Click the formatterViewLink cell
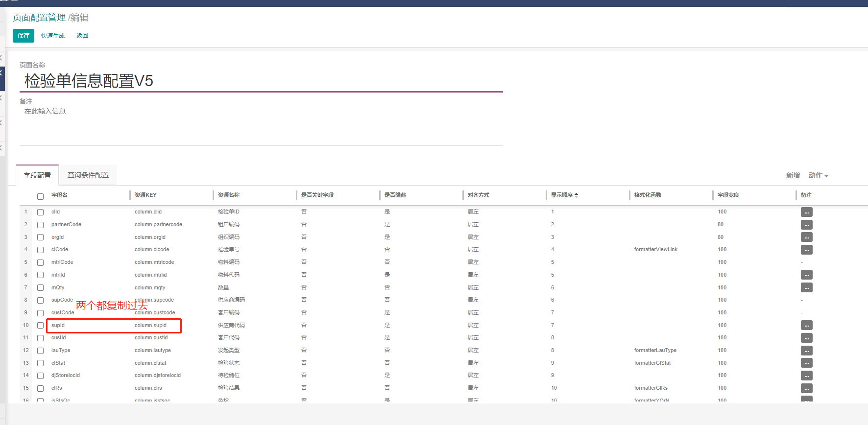The image size is (868, 425). [656, 249]
